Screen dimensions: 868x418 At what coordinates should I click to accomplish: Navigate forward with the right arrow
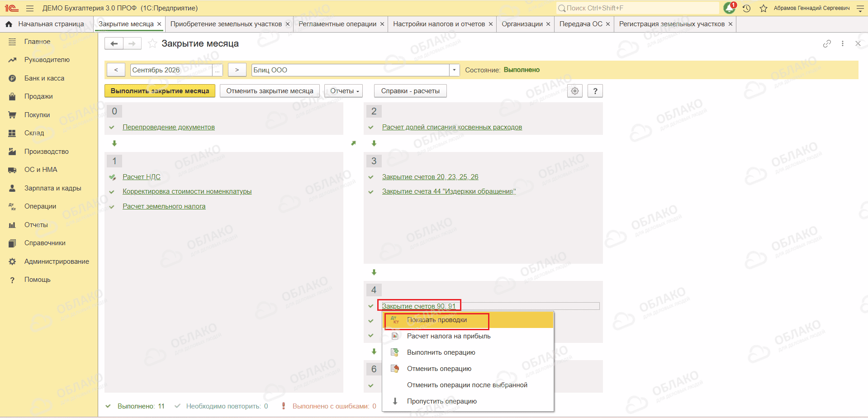click(x=132, y=43)
